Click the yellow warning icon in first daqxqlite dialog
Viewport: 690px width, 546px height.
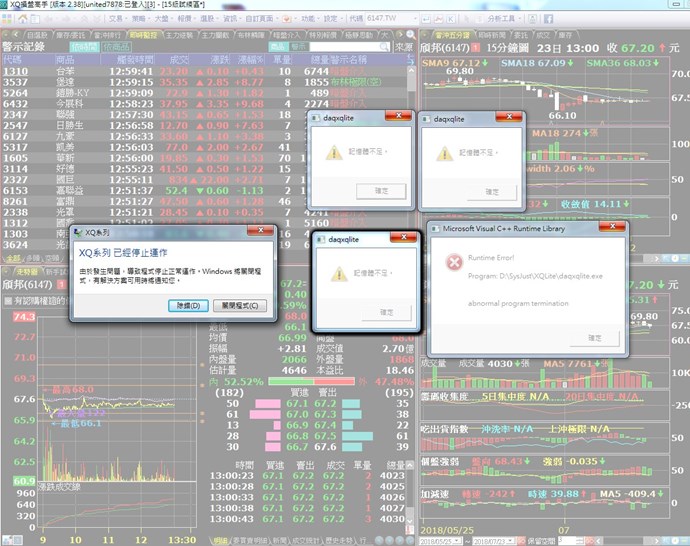click(334, 153)
